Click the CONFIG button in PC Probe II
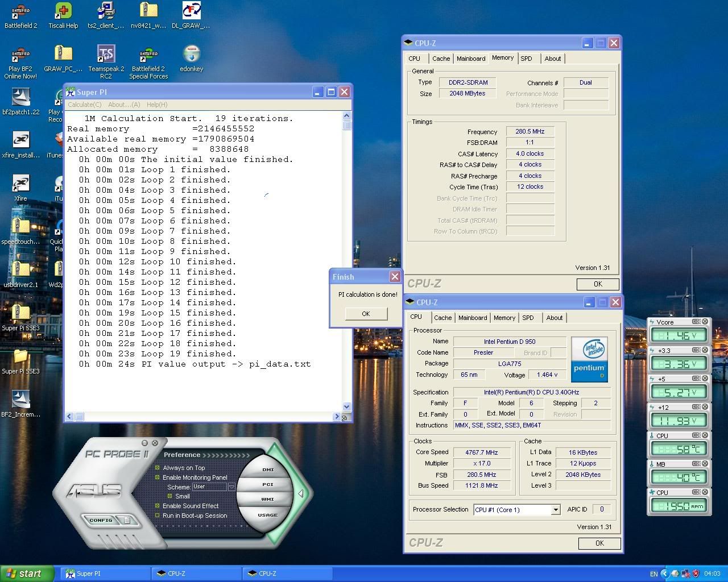728x582 pixels. pos(101,520)
